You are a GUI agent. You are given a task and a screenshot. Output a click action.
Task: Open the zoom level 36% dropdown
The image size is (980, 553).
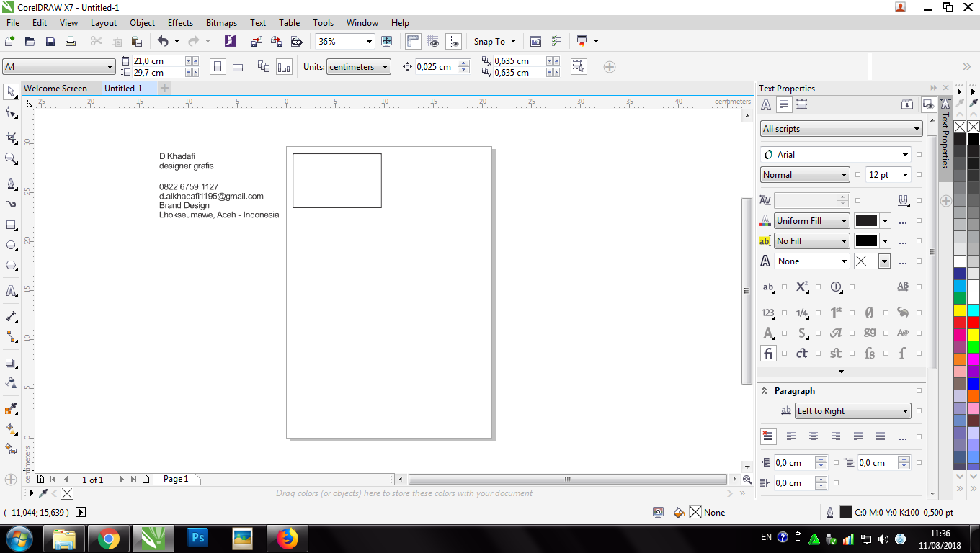click(x=369, y=42)
